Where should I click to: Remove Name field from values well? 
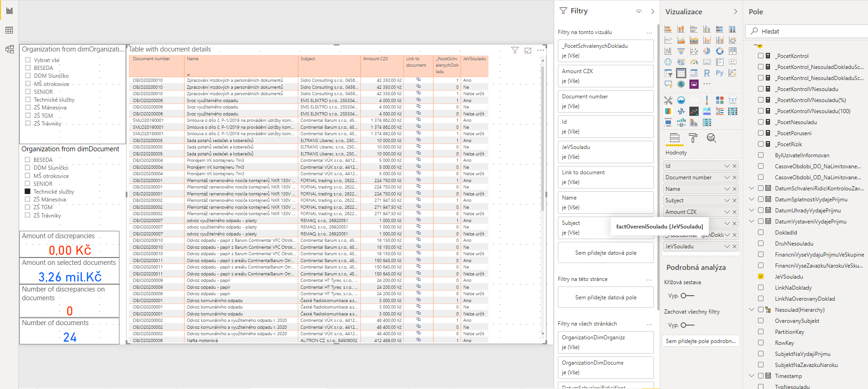pyautogui.click(x=735, y=189)
